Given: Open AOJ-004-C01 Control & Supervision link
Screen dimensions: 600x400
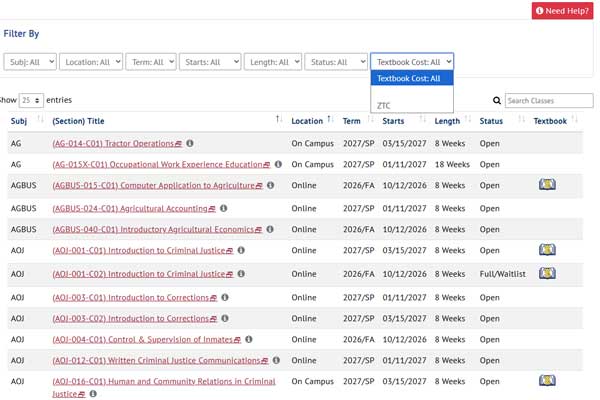Looking at the screenshot, I should (x=147, y=340).
